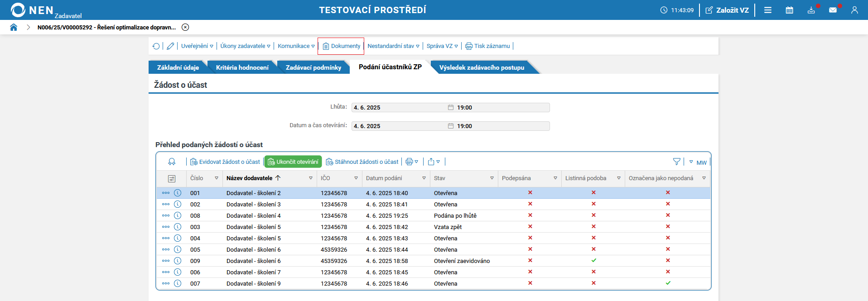Show info for row 007
Image resolution: width=868 pixels, height=301 pixels.
(178, 283)
